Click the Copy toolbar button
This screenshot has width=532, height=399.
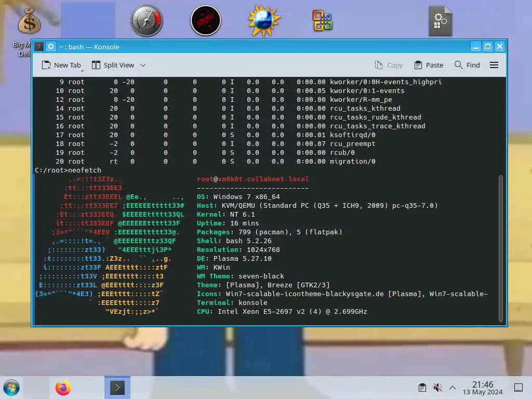pos(389,65)
